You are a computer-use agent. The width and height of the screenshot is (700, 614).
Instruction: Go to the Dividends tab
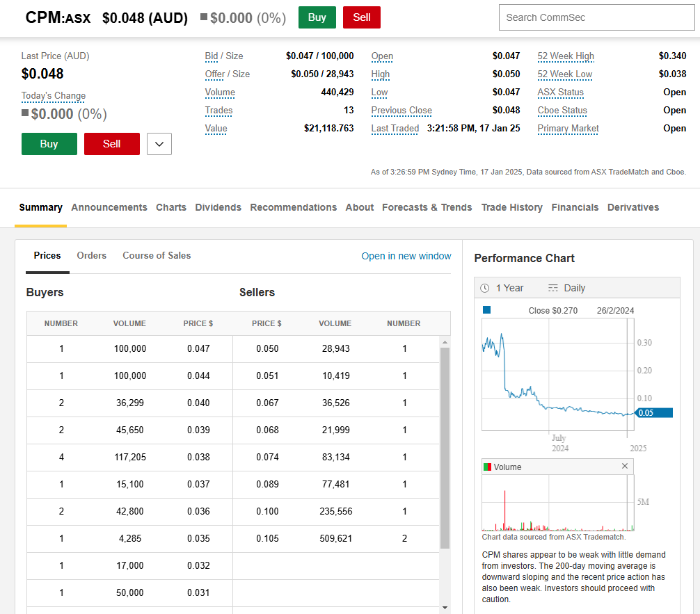click(x=218, y=207)
